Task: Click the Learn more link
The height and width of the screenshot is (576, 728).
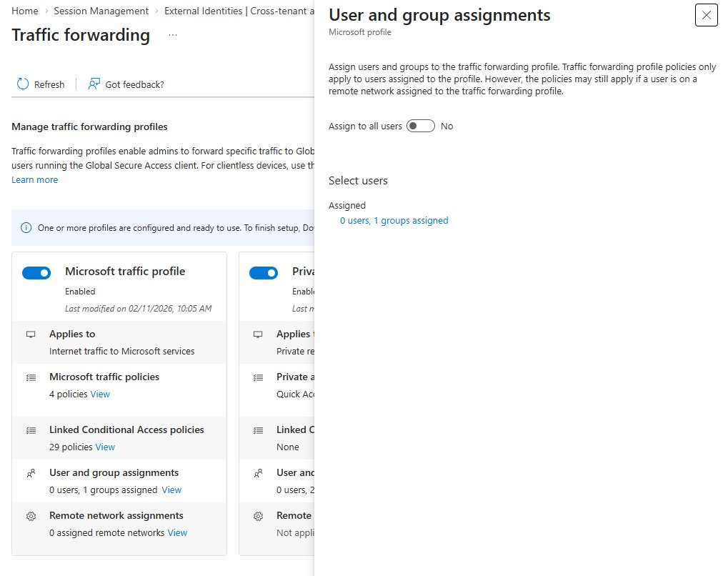Action: [x=35, y=180]
